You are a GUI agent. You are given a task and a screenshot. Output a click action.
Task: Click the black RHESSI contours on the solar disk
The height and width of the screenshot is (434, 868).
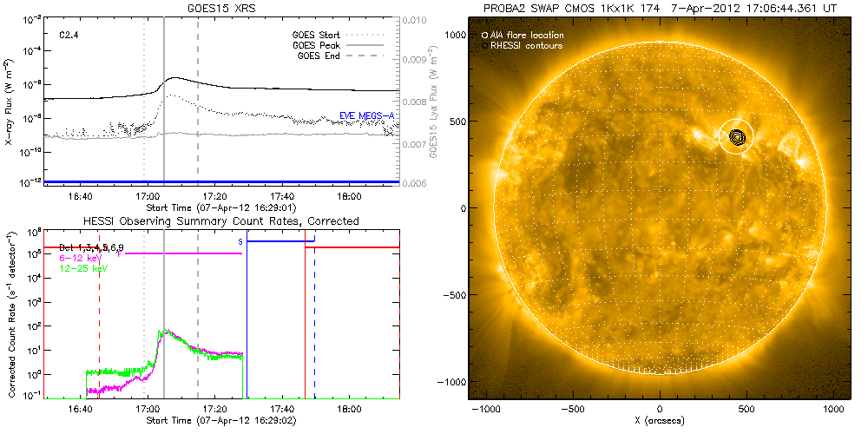pyautogui.click(x=738, y=136)
